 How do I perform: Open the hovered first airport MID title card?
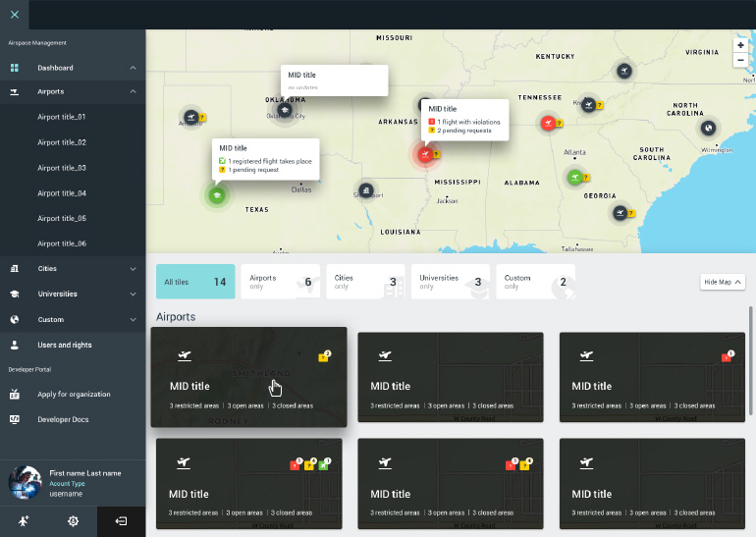(248, 377)
